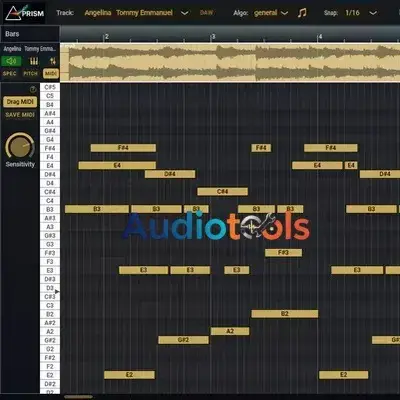This screenshot has height=400, width=400.
Task: Select the tiny E4 note following the long E4 after bar 4
Action: point(351,165)
